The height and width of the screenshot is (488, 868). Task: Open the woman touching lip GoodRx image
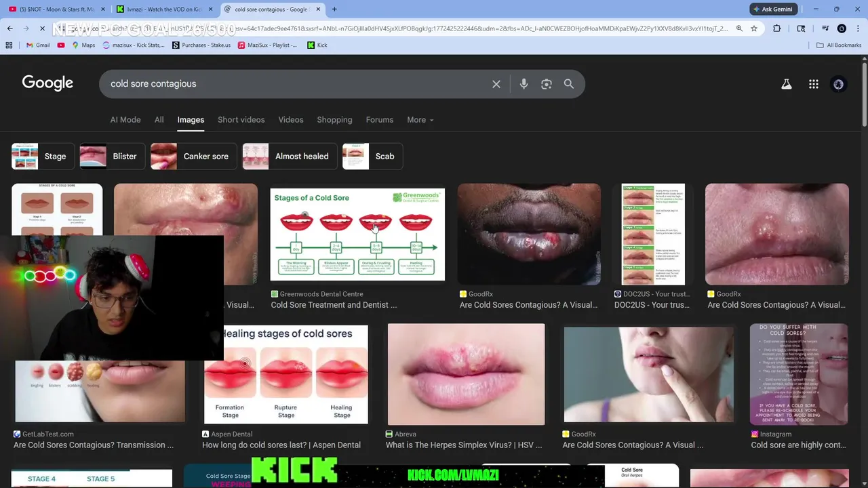(x=648, y=374)
